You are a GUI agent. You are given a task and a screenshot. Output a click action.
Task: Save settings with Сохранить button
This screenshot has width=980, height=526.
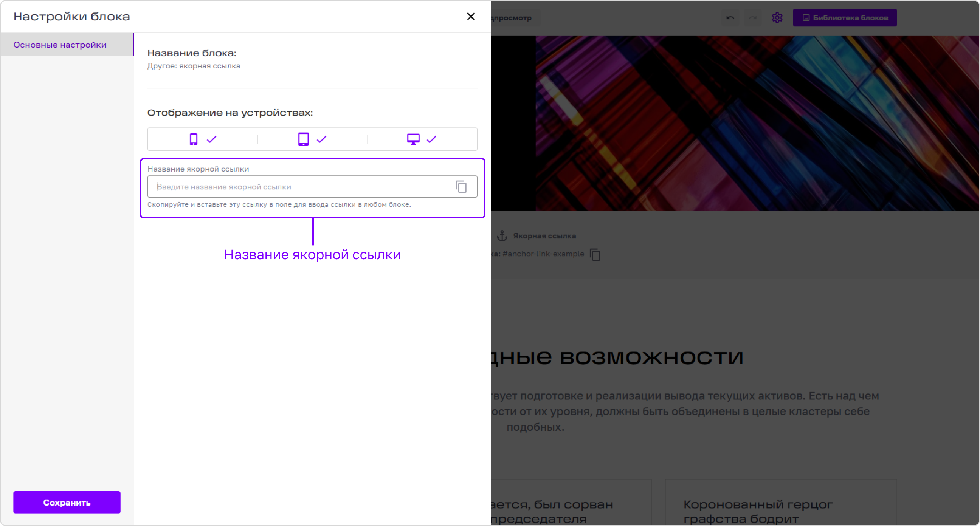67,502
